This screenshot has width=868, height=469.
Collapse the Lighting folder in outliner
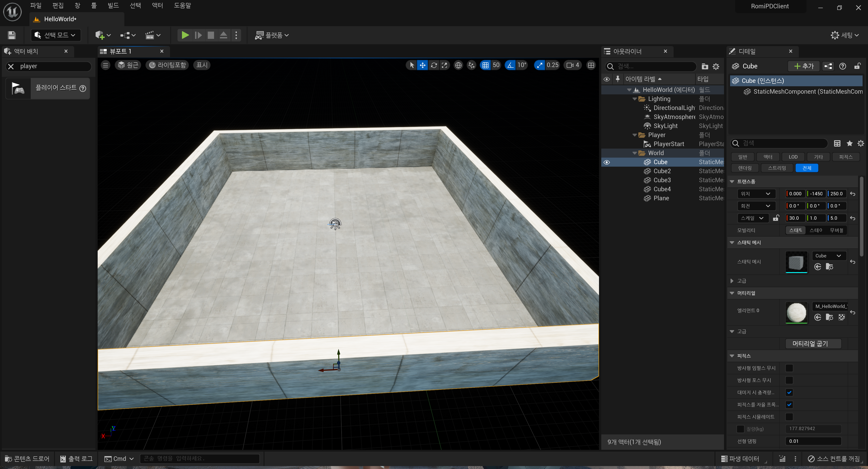(x=634, y=99)
